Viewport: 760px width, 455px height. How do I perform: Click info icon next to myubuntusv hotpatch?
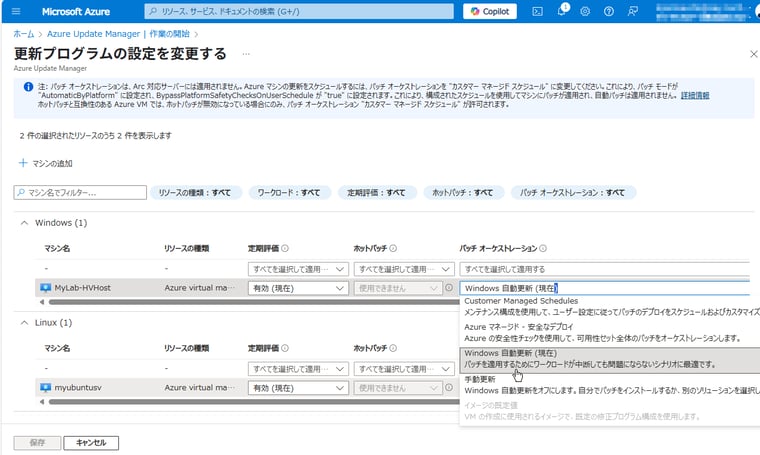(x=449, y=388)
